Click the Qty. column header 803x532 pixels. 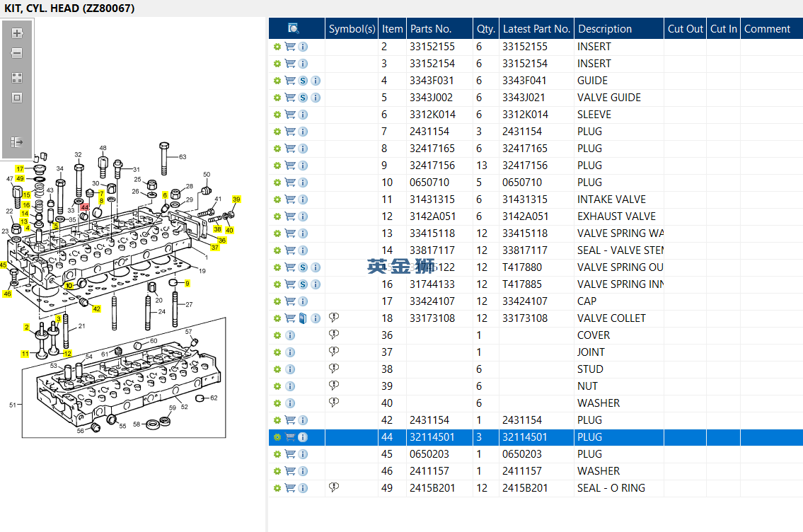point(485,29)
